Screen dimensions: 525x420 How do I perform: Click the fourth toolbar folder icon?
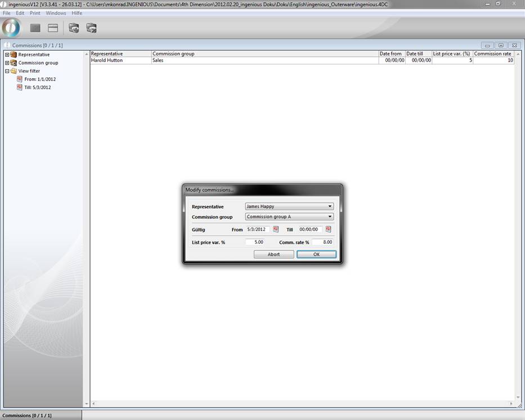point(91,28)
